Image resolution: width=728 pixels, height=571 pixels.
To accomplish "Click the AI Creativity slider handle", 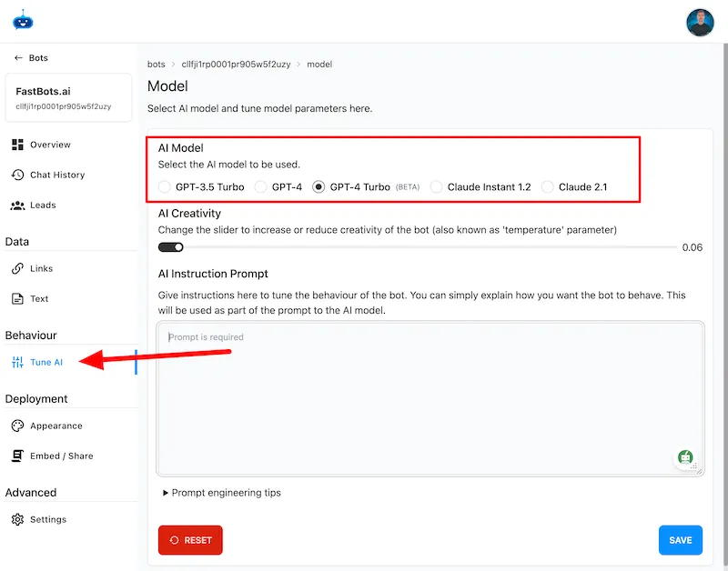I will 178,246.
